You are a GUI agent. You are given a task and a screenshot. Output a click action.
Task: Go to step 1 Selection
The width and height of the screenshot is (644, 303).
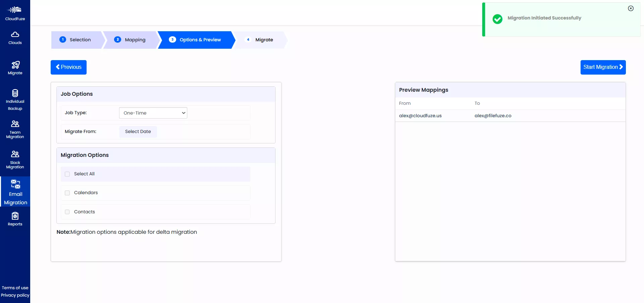point(77,40)
